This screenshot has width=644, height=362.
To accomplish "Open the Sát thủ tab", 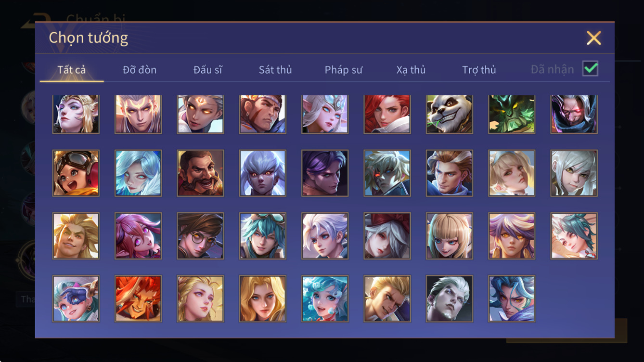I will [x=275, y=70].
